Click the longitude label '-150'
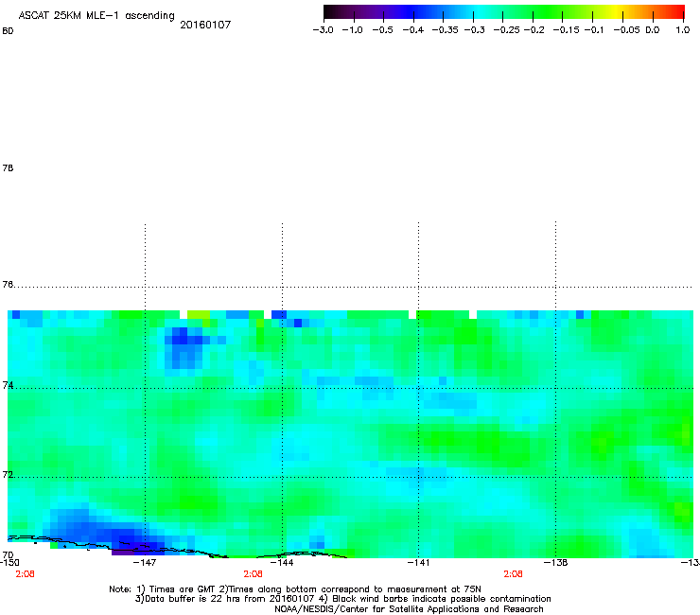The height and width of the screenshot is (615, 700). 9,562
